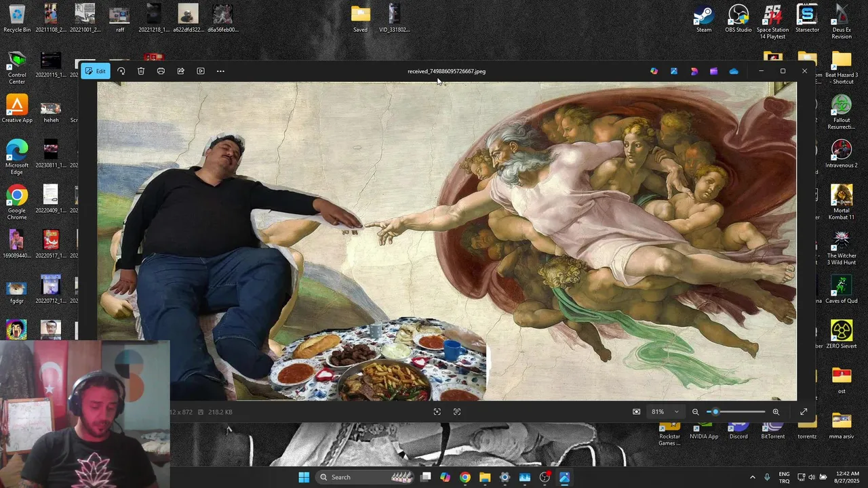
Task: Open volume control in system tray
Action: [812, 477]
